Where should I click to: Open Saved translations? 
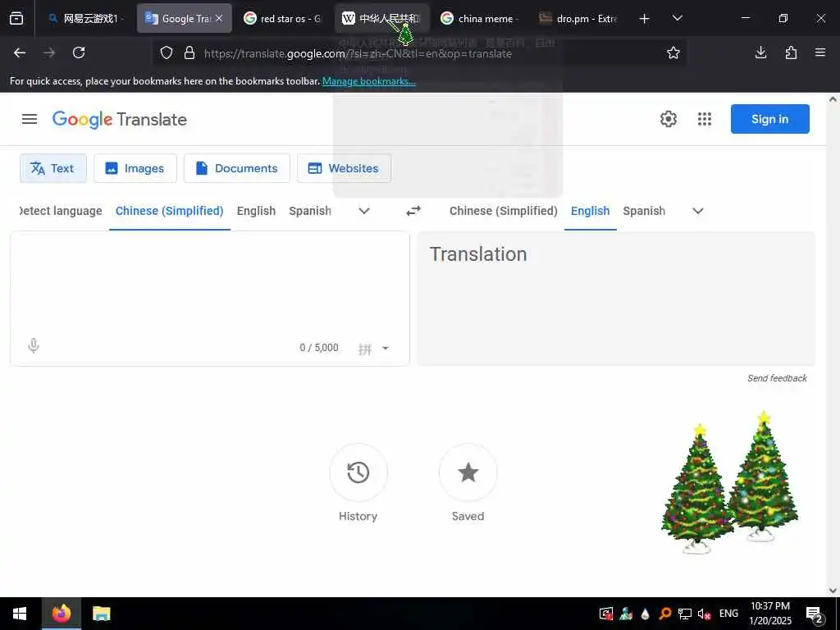pyautogui.click(x=468, y=472)
